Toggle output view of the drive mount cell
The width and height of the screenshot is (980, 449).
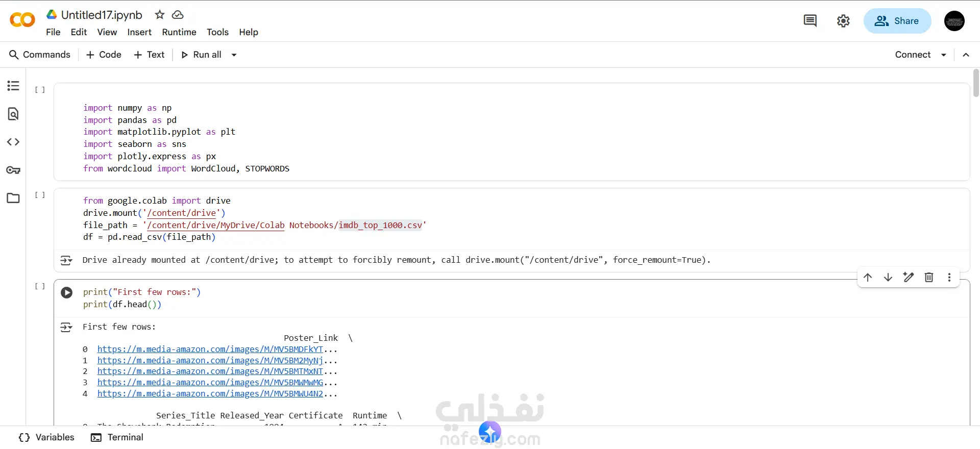[x=66, y=261]
